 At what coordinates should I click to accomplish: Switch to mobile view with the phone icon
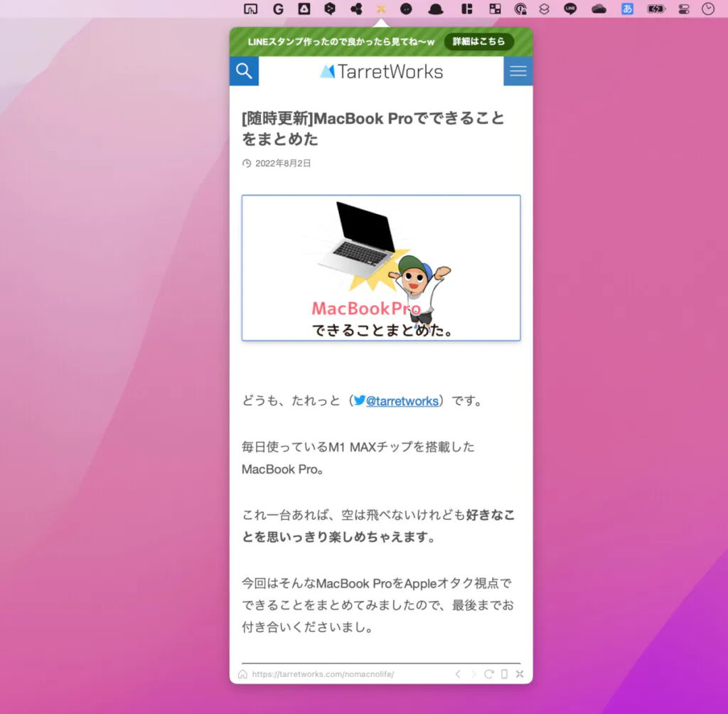(x=504, y=674)
